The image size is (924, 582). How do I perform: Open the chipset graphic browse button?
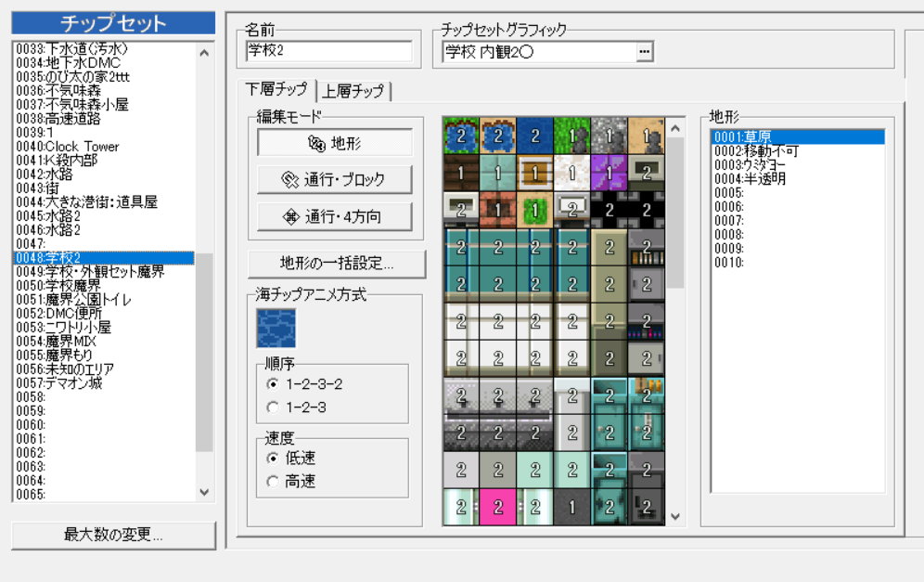[644, 52]
